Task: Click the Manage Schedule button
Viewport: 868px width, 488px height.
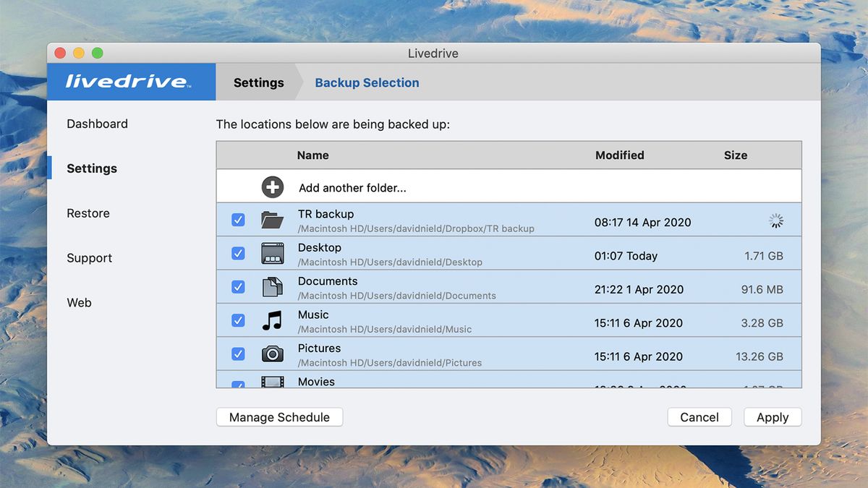Action: pos(279,417)
